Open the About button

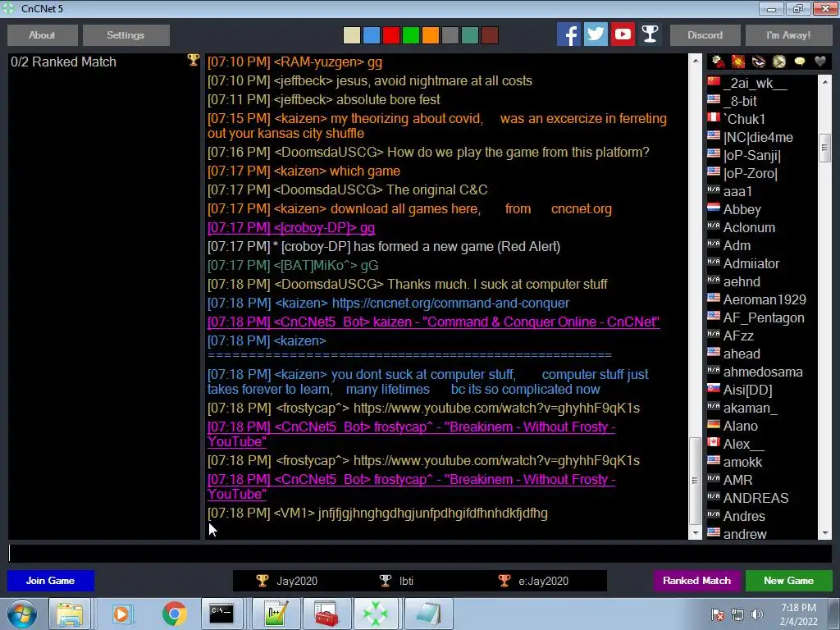43,35
